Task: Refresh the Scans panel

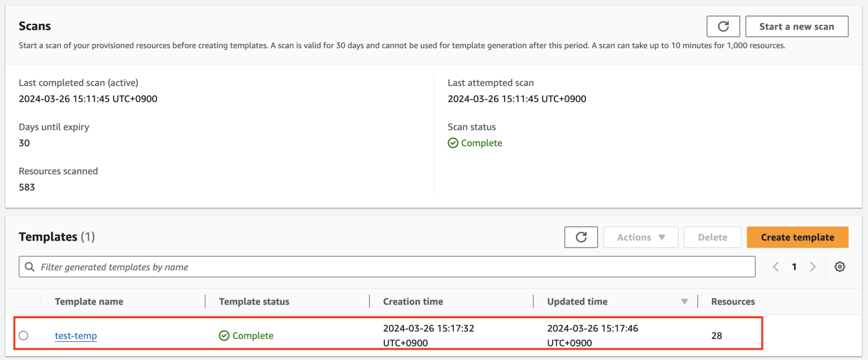Action: click(x=723, y=26)
